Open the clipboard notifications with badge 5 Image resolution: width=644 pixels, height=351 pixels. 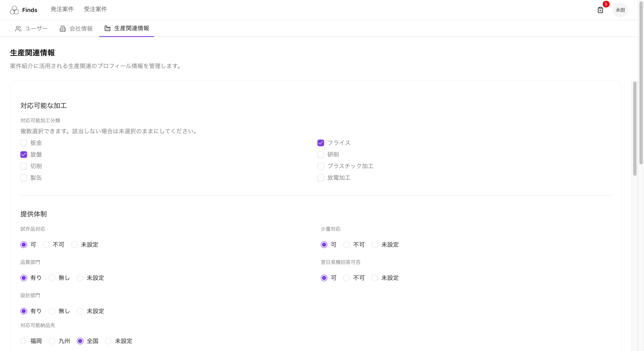[x=600, y=10]
